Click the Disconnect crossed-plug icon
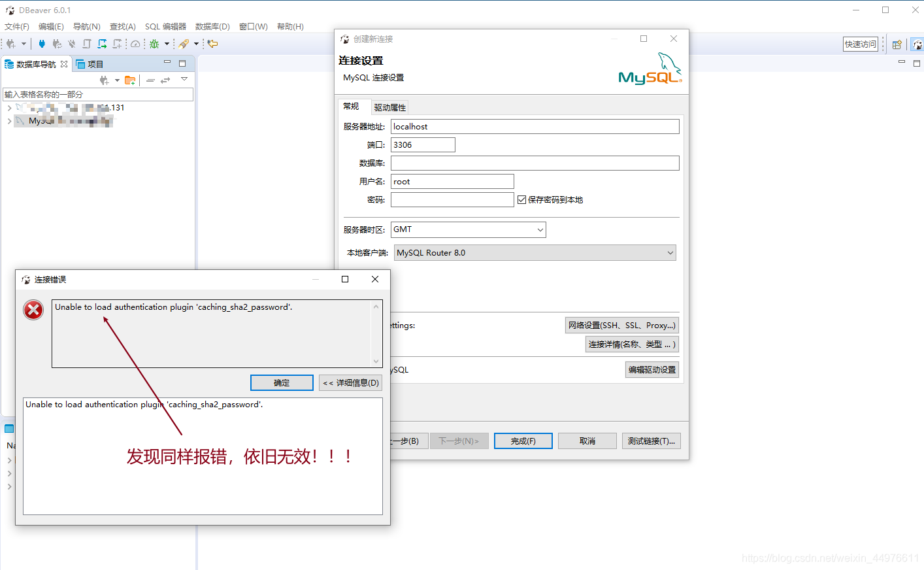 (72, 44)
